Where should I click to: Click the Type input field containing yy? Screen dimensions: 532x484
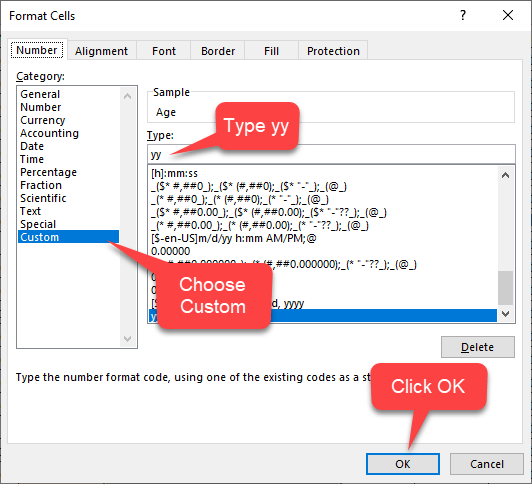[331, 154]
